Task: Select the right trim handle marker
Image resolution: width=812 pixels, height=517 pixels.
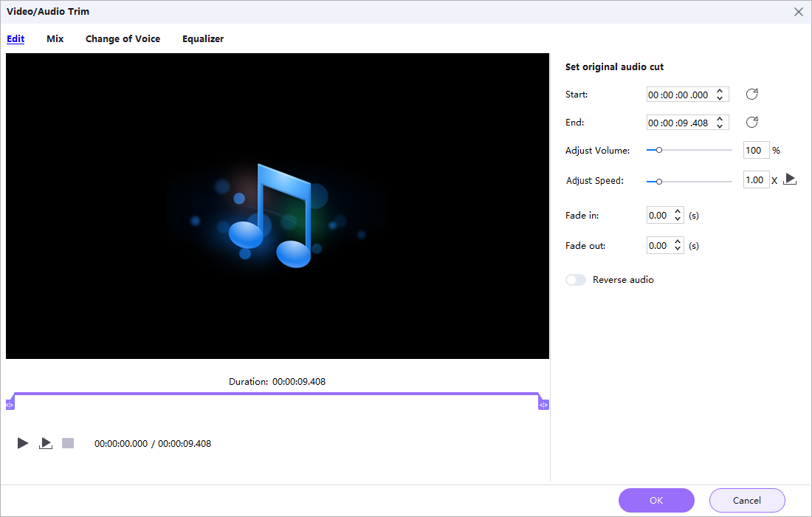Action: point(543,405)
